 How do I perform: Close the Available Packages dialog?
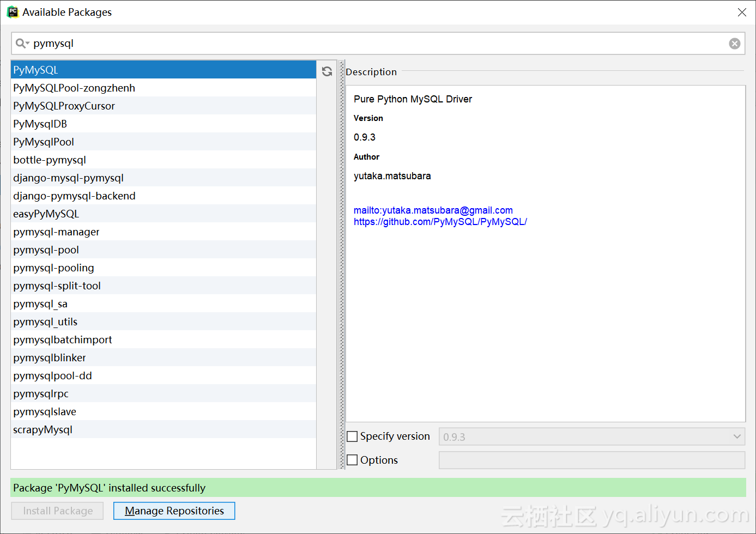742,12
